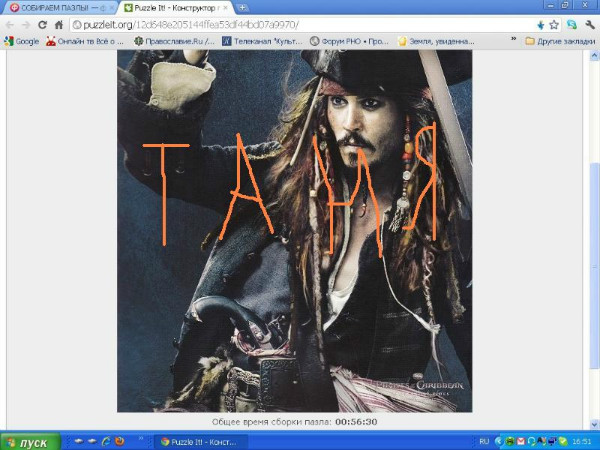This screenshot has width=600, height=450.
Task: Select the 'Puzzle It! - Конструктор' tab
Action: (x=174, y=7)
